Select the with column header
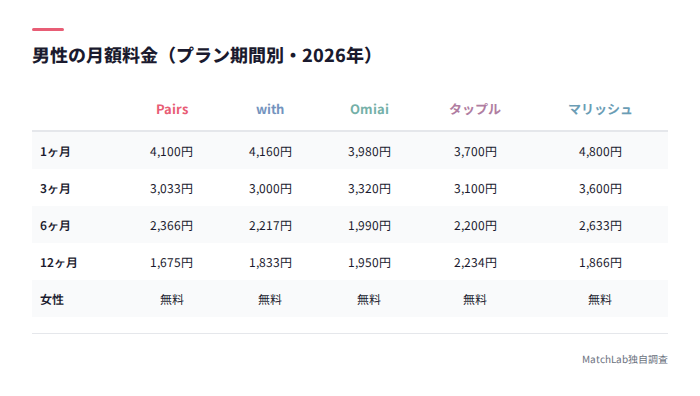 tap(270, 109)
